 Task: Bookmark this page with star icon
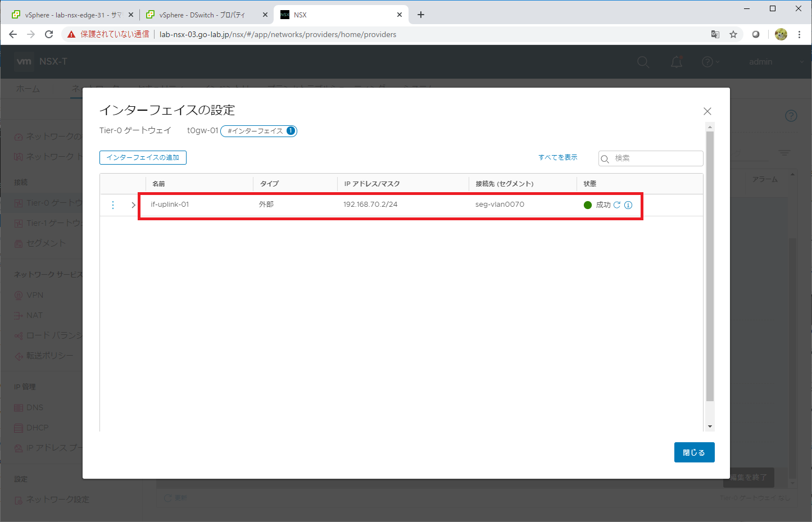pos(733,34)
